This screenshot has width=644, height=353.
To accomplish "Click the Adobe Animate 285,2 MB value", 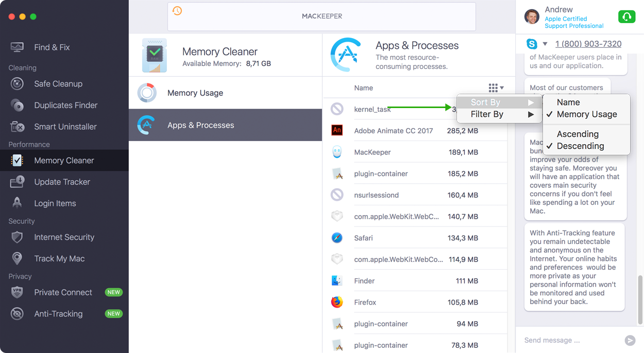I will (463, 131).
